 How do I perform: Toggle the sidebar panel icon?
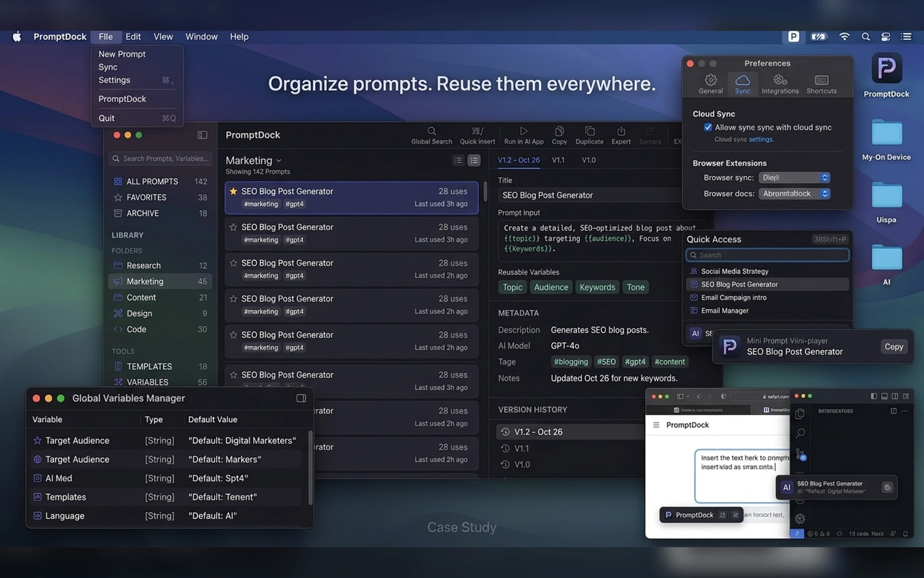[202, 135]
